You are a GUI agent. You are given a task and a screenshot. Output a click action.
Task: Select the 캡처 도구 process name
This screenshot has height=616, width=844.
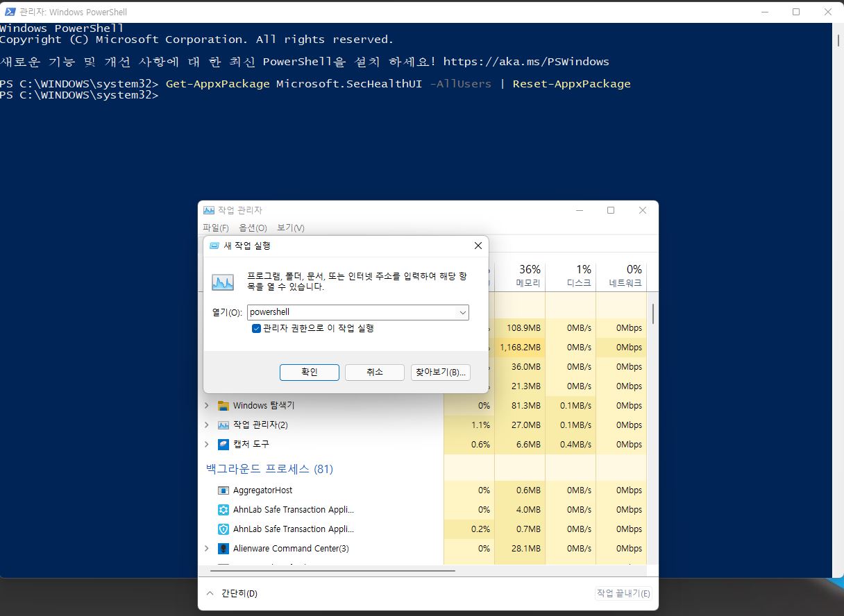pos(251,444)
